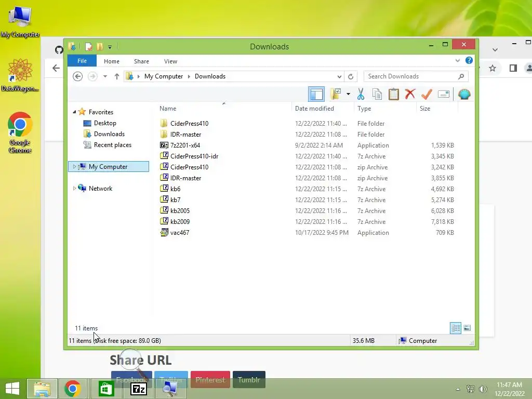Click the volume speaker tray icon

pyautogui.click(x=483, y=389)
